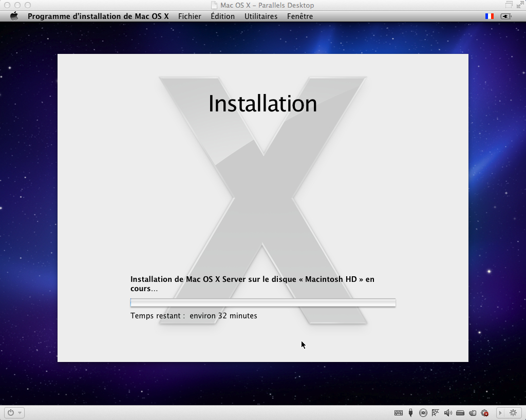Open the Programme d'installation de Mac OS X menu

[x=98, y=16]
